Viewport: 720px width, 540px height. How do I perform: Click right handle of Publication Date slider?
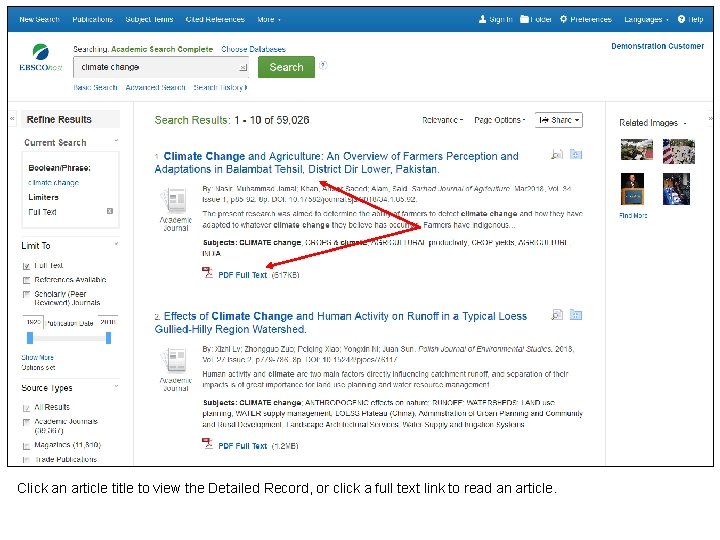click(x=108, y=338)
